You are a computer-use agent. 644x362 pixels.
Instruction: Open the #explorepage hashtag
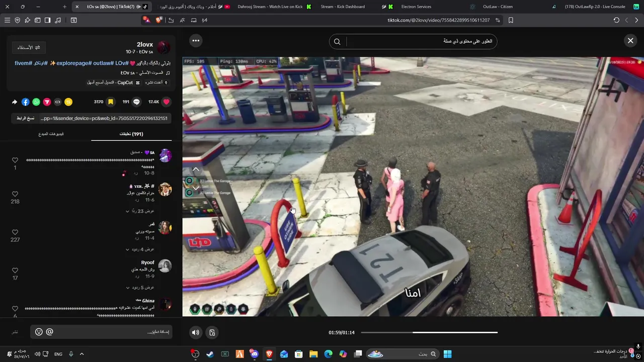[x=74, y=63]
